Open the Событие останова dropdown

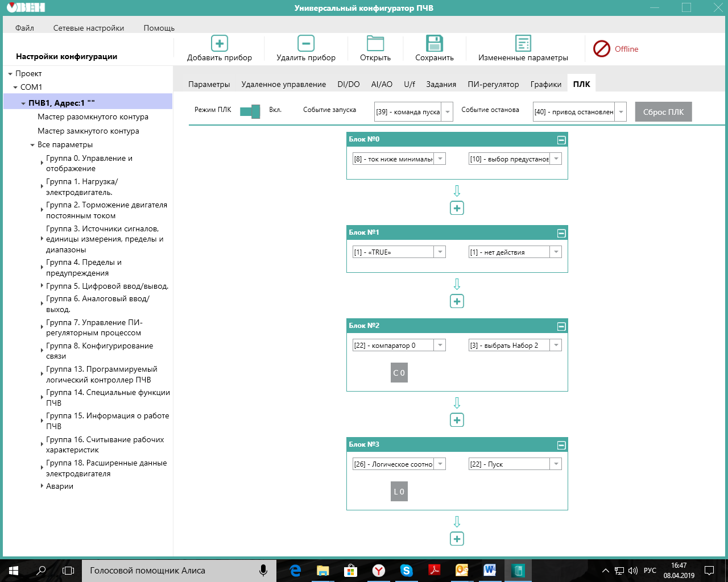click(x=621, y=112)
